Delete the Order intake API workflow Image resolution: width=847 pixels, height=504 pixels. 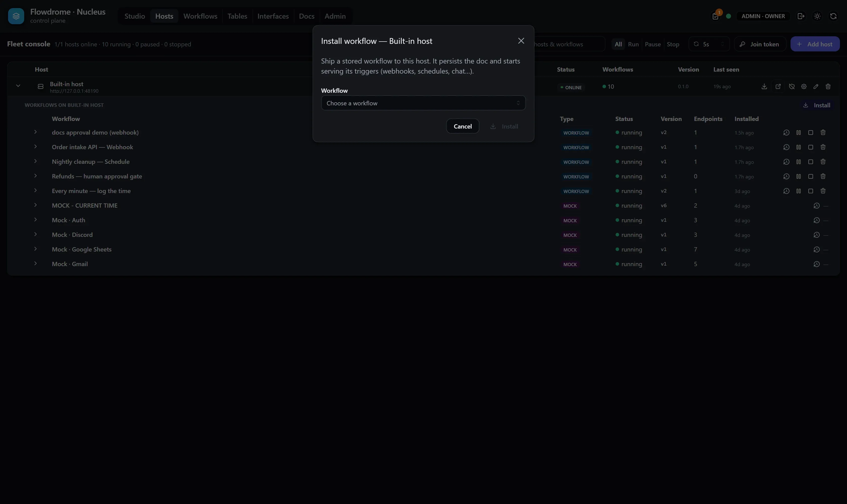[823, 147]
